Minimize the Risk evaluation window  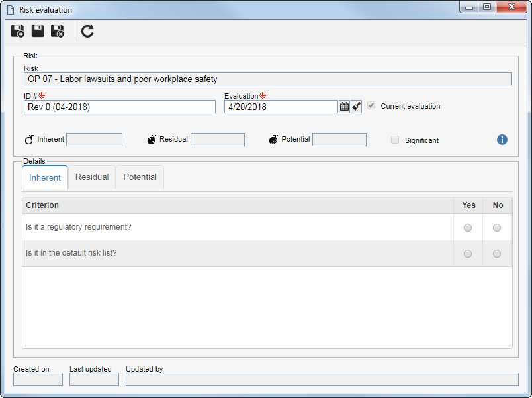[x=469, y=7]
